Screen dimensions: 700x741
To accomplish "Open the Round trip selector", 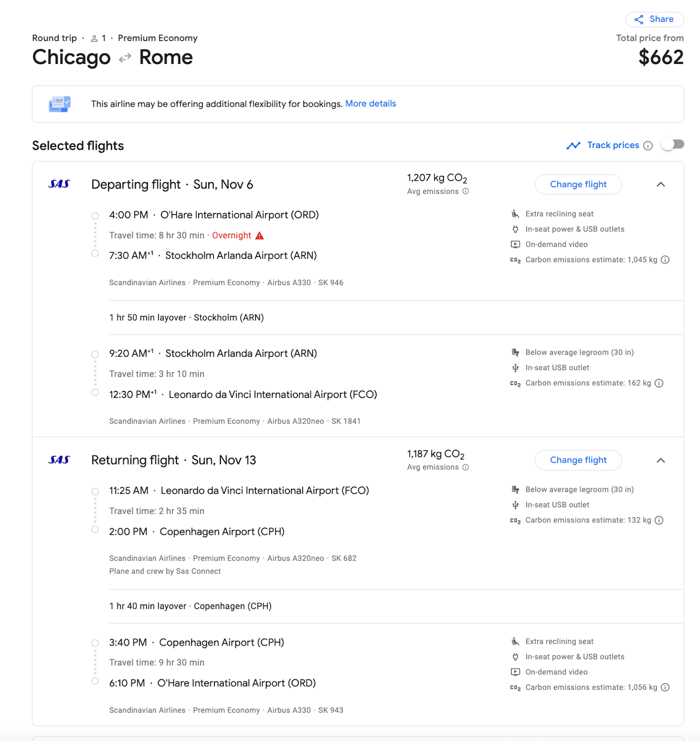I will pos(54,38).
